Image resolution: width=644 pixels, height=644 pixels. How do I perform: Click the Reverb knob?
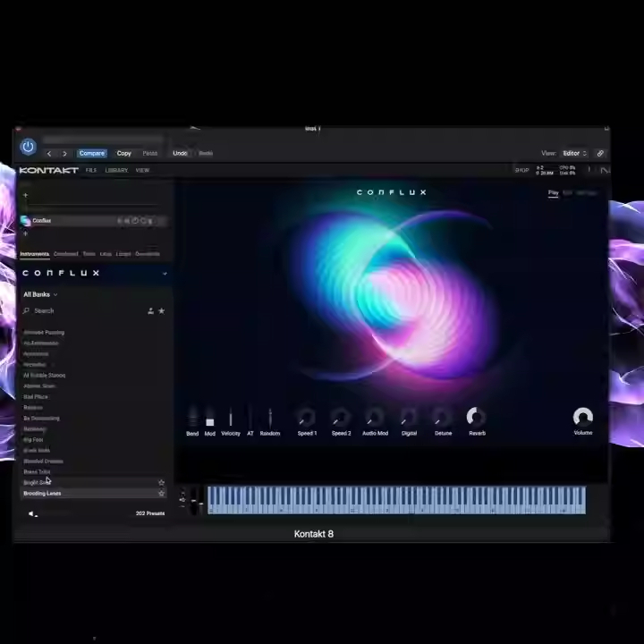[x=477, y=418]
